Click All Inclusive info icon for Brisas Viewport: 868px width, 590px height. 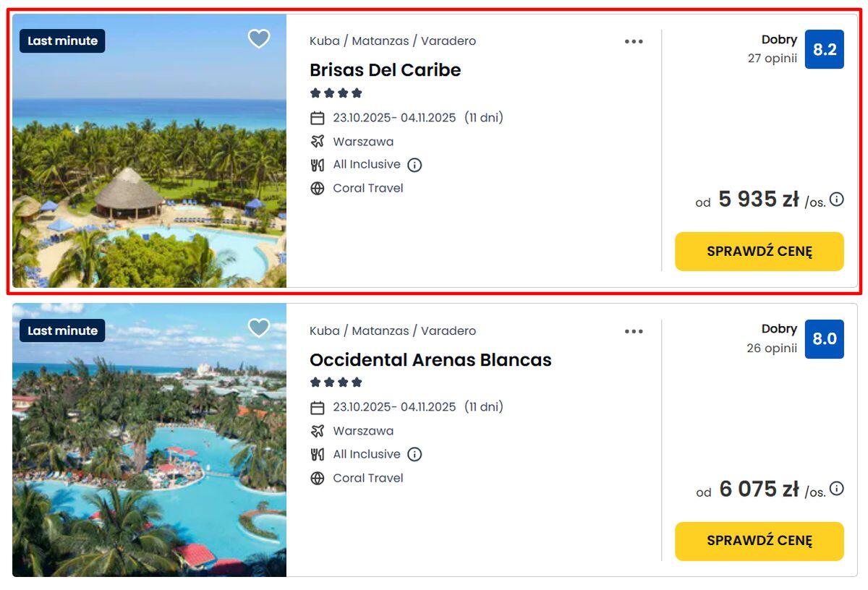pos(414,165)
